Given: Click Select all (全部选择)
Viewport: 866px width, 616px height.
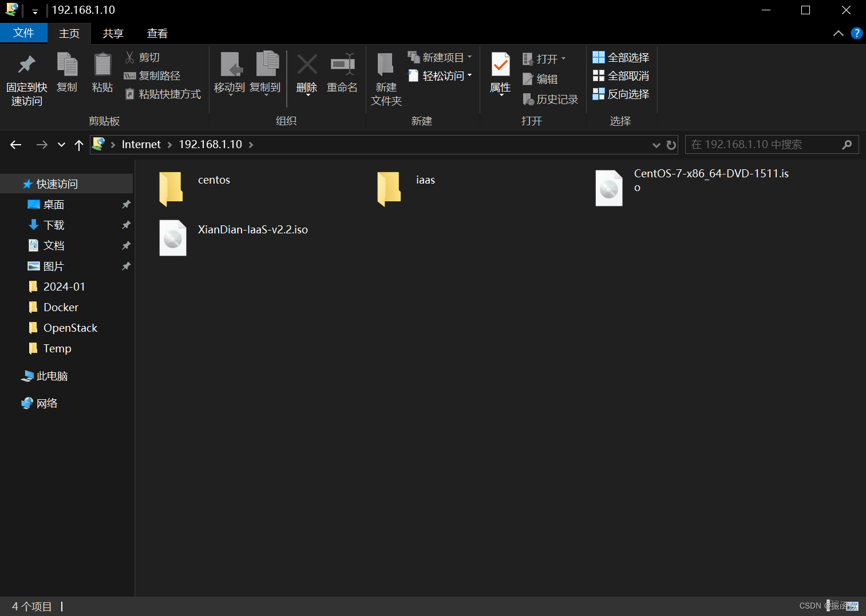Looking at the screenshot, I should 621,57.
